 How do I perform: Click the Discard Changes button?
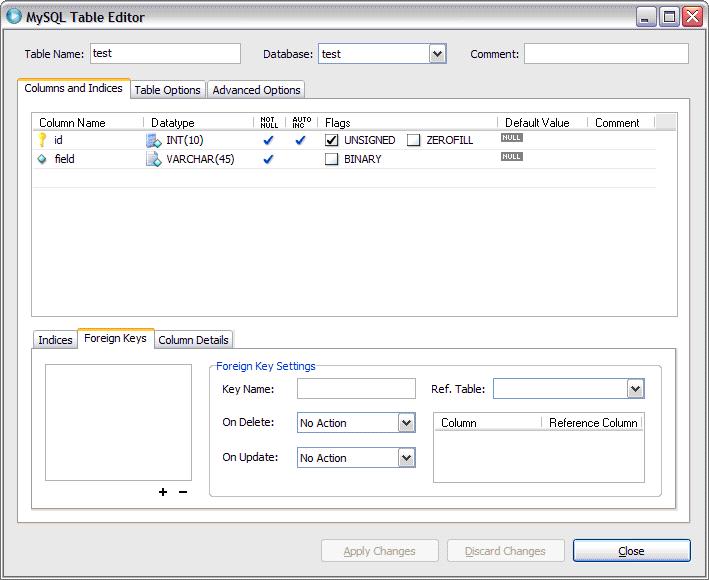(505, 551)
